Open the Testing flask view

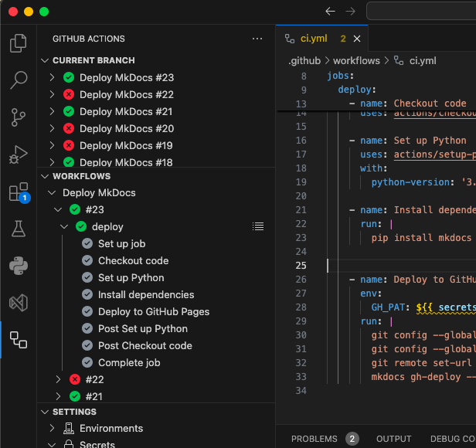(x=19, y=229)
